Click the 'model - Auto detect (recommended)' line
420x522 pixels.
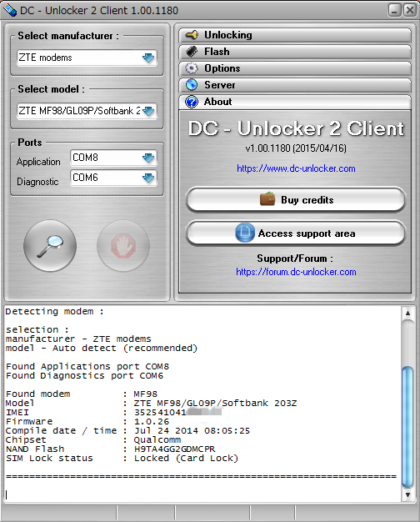click(x=102, y=349)
